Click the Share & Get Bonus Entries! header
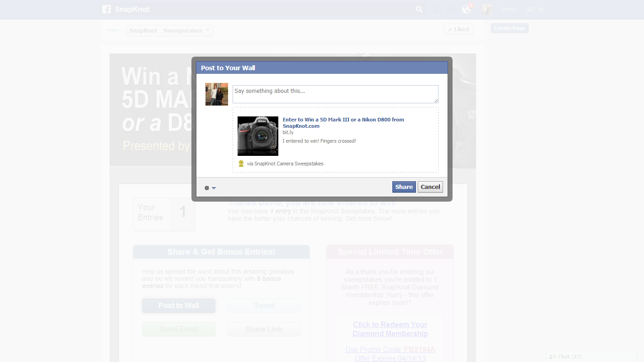Image resolution: width=644 pixels, height=362 pixels. pyautogui.click(x=221, y=252)
